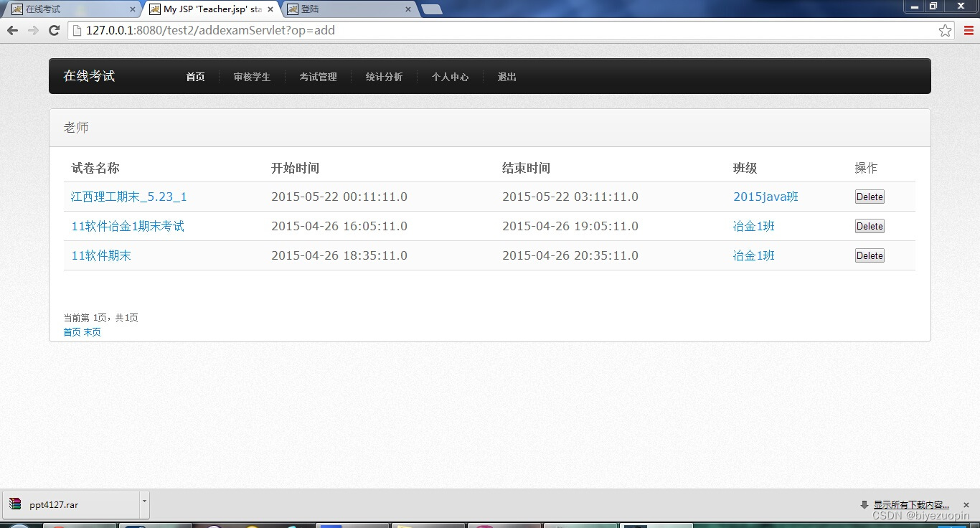Click end time 2015-04-26 20:35:11.0
980x528 pixels.
point(570,255)
